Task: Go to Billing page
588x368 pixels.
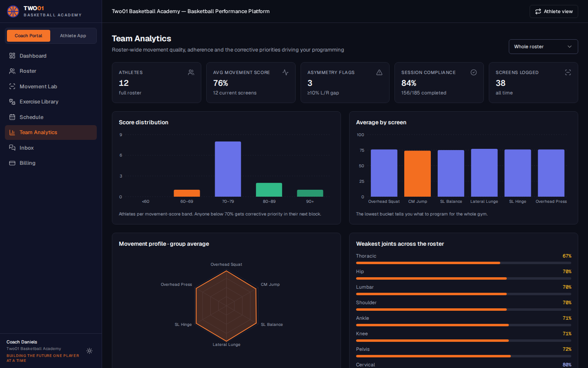Action: coord(51,163)
